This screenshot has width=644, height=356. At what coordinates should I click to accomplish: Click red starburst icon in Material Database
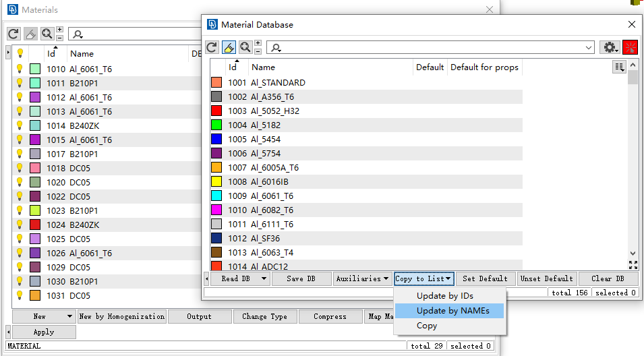point(630,48)
